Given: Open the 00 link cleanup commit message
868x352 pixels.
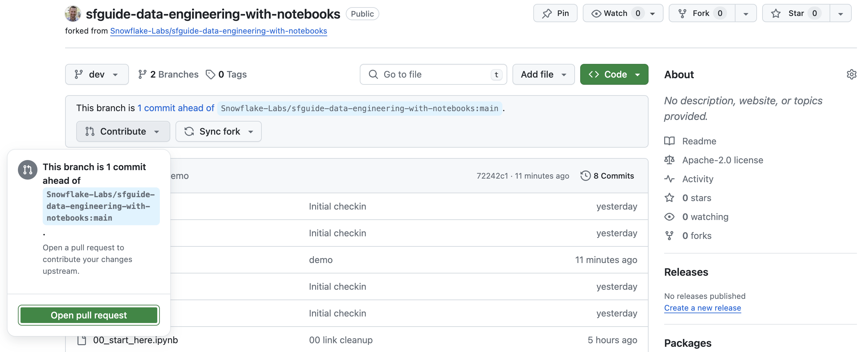Looking at the screenshot, I should [x=341, y=340].
